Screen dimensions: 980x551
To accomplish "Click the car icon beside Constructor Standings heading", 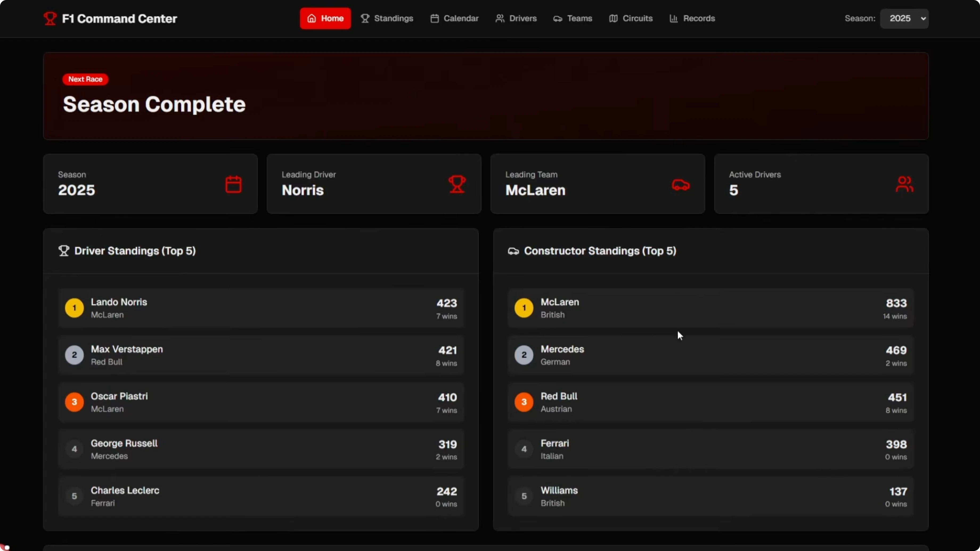I will (513, 251).
